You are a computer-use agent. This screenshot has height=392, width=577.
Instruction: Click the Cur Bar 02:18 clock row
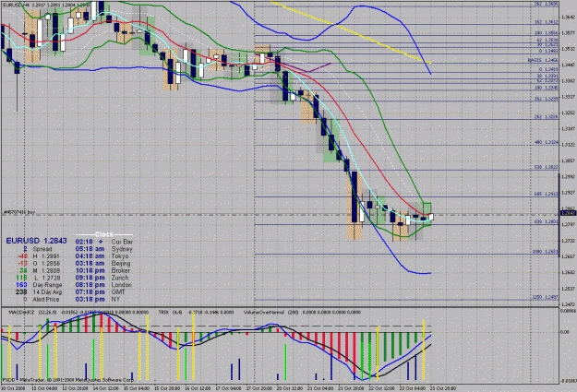tap(104, 242)
